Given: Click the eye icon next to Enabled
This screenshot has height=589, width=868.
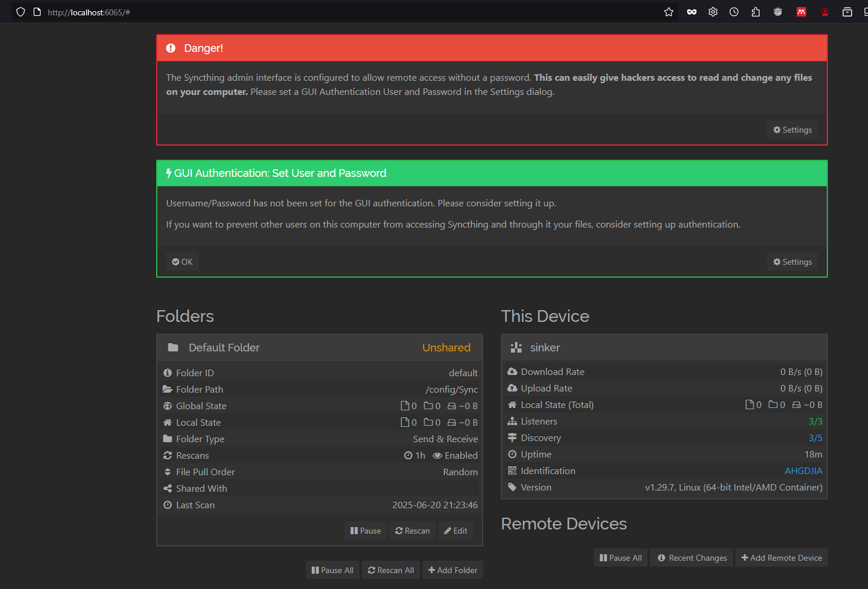Looking at the screenshot, I should pyautogui.click(x=437, y=455).
